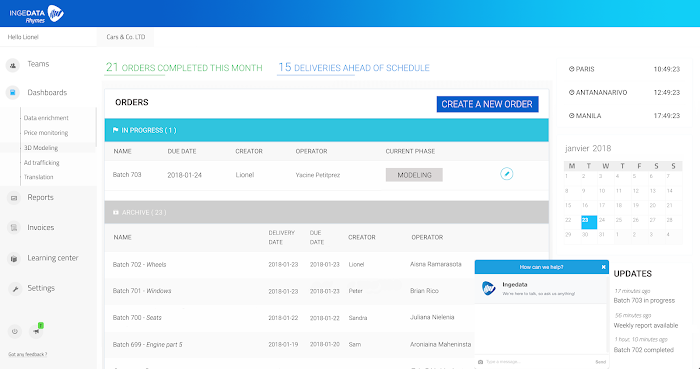Viewport: 700px width, 369px height.
Task: Click the flag icon in In Progress header
Action: tap(115, 130)
